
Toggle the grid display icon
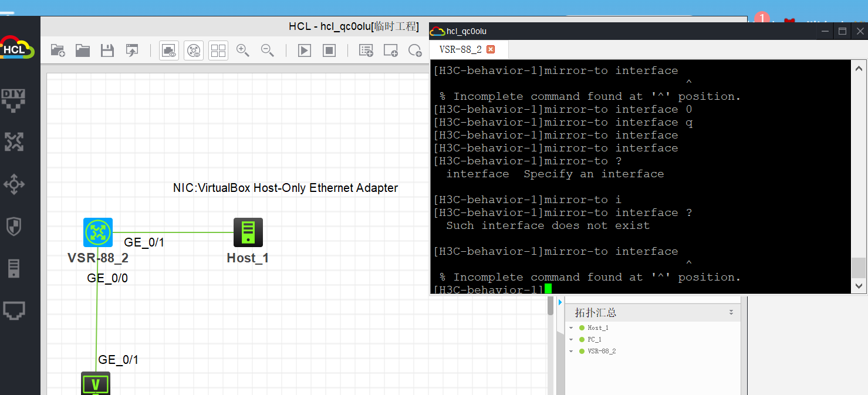click(x=218, y=50)
